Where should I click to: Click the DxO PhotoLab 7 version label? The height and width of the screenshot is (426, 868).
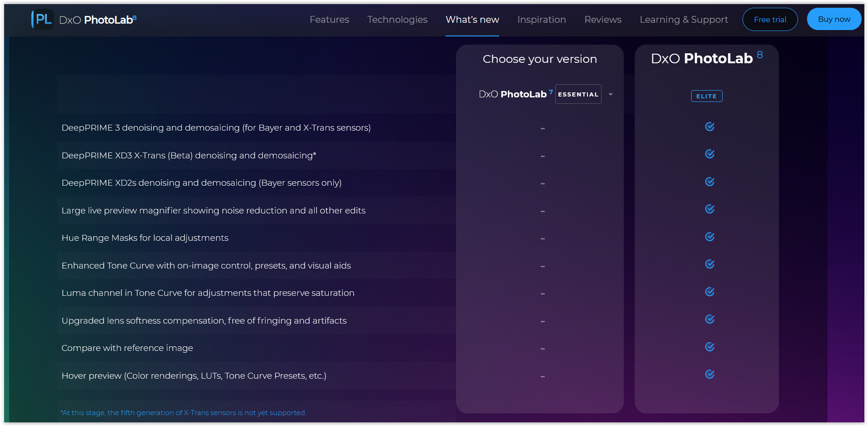coord(516,94)
